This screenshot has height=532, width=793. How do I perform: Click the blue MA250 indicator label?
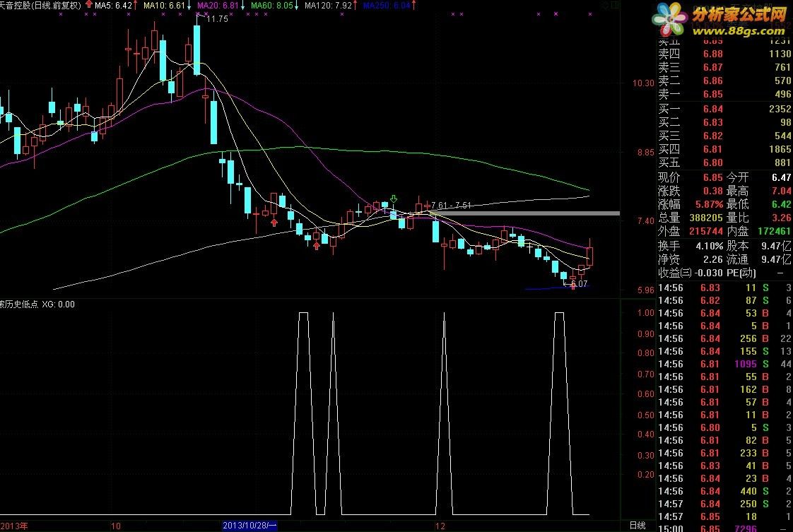pos(387,6)
